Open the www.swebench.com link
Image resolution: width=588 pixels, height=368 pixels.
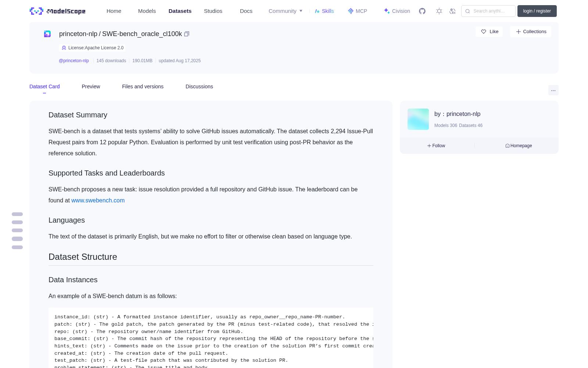click(98, 200)
